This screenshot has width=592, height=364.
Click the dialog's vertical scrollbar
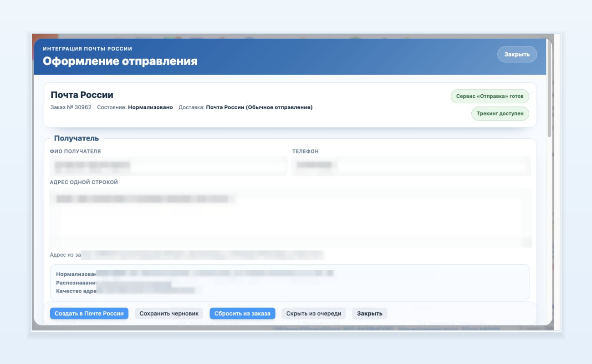click(x=550, y=88)
